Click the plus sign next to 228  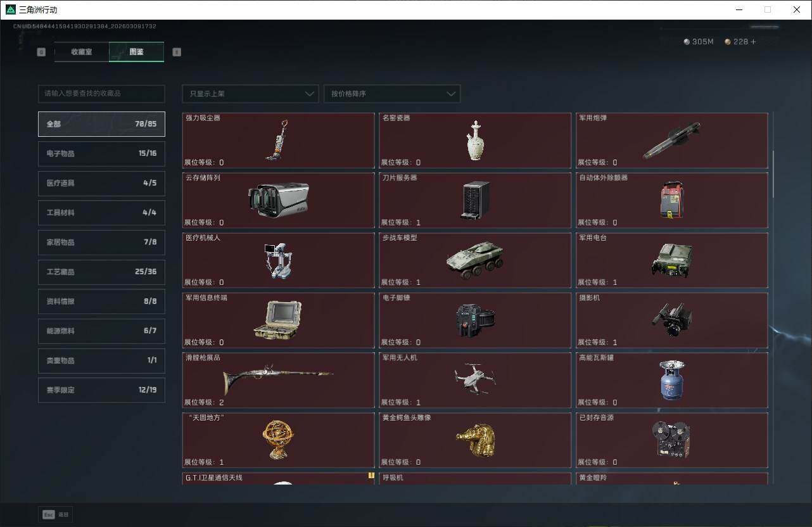(753, 42)
